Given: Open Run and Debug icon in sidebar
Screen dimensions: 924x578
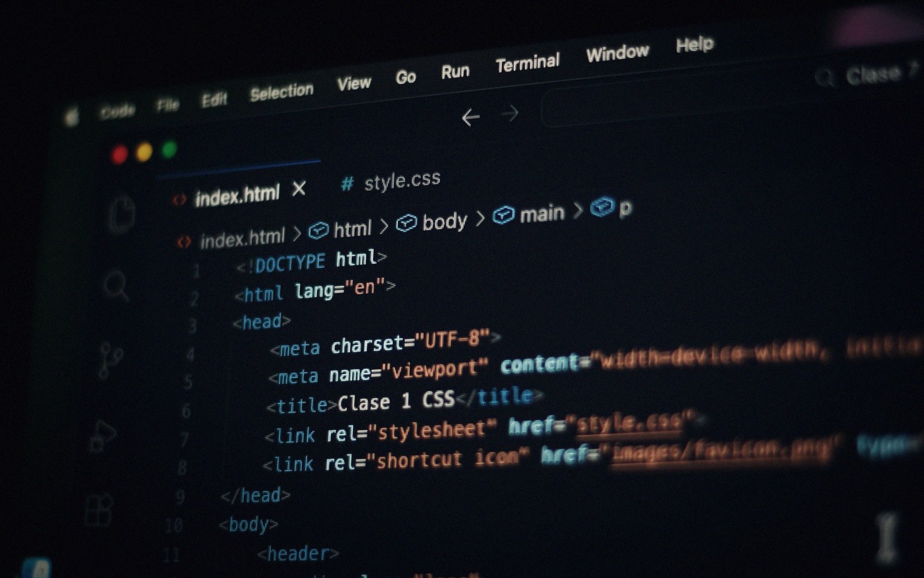Looking at the screenshot, I should tap(103, 435).
